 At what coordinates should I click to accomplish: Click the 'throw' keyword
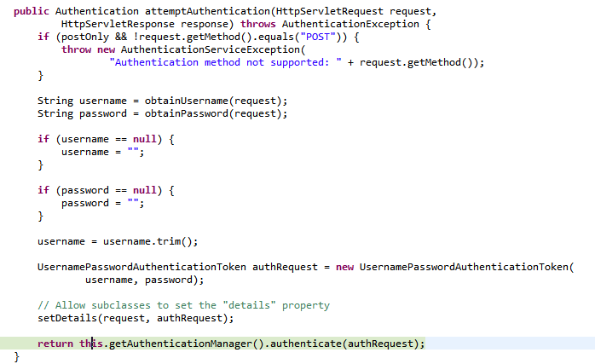click(x=76, y=49)
